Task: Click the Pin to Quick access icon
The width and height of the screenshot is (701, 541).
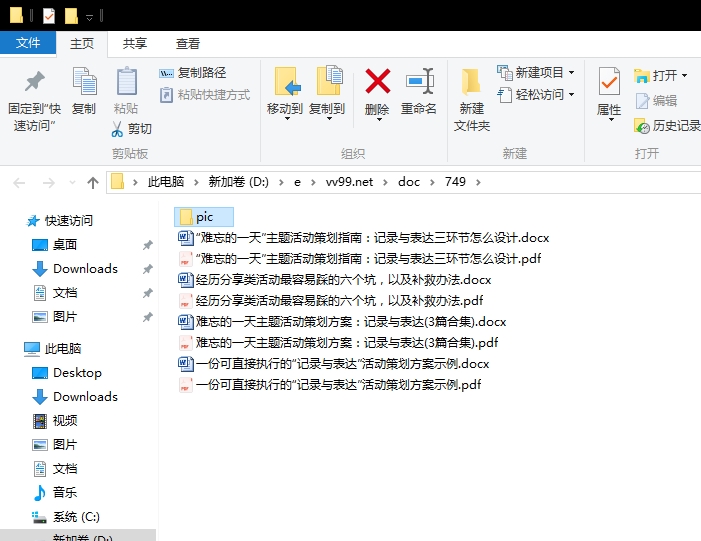Action: (34, 82)
